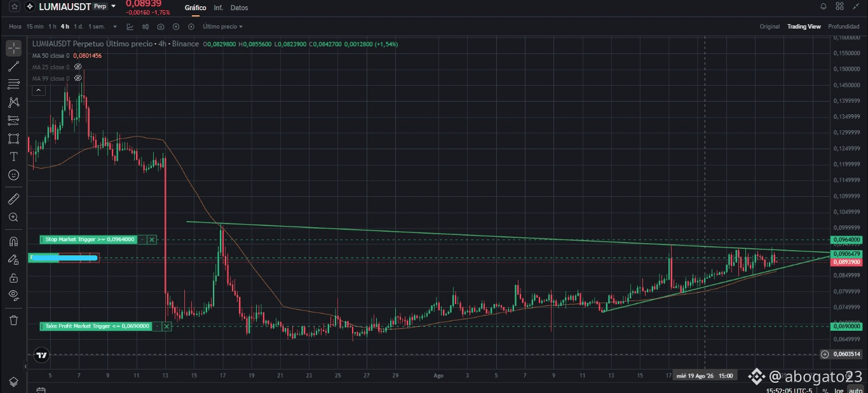The width and height of the screenshot is (868, 393).
Task: Click the circle-dot replay icon in toolbar
Action: (191, 27)
